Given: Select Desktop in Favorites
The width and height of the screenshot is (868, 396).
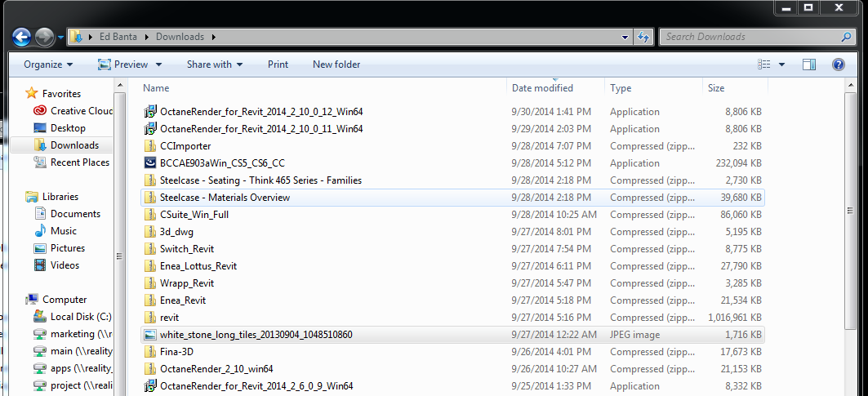Looking at the screenshot, I should (60, 128).
